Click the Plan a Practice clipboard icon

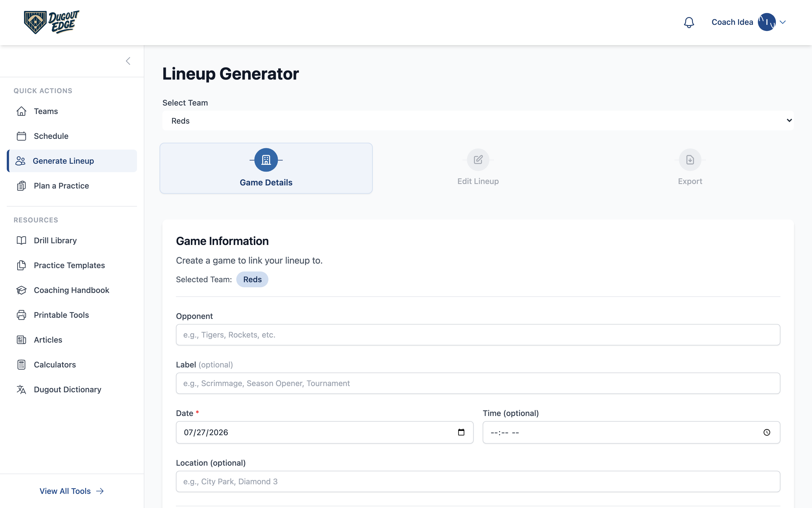click(21, 186)
